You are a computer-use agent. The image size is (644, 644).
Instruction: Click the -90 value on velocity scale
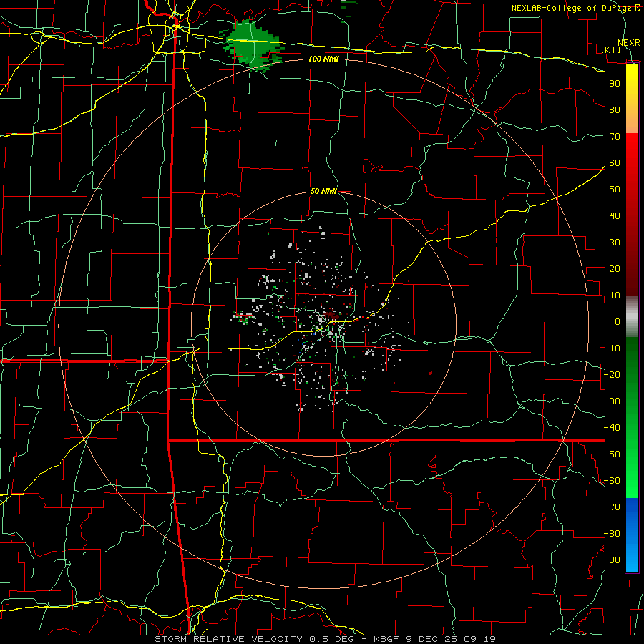(x=612, y=560)
